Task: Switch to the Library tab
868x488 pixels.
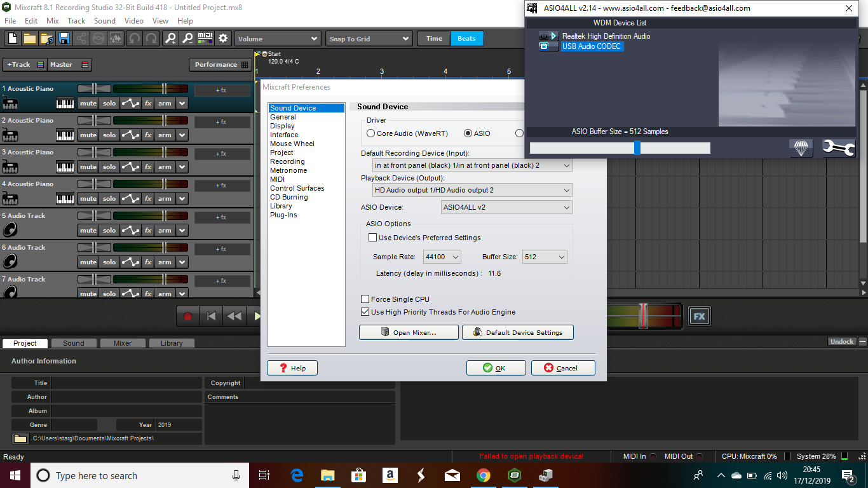Action: click(172, 343)
